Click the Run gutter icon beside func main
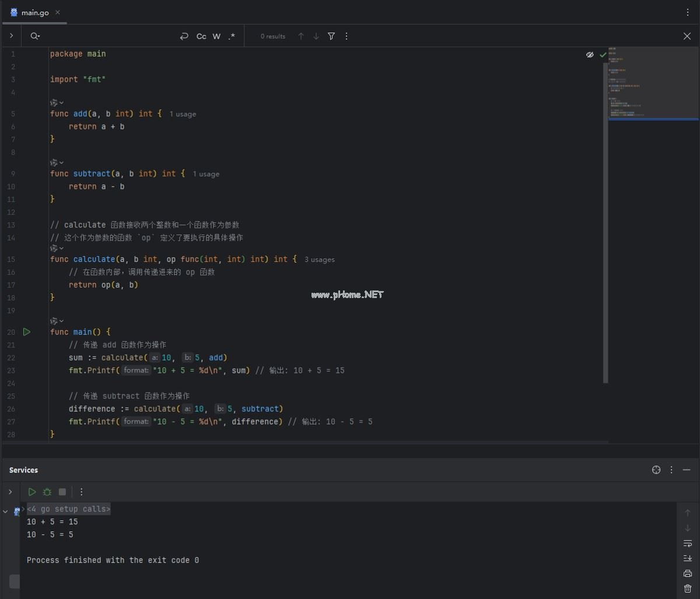This screenshot has width=700, height=599. pos(26,332)
